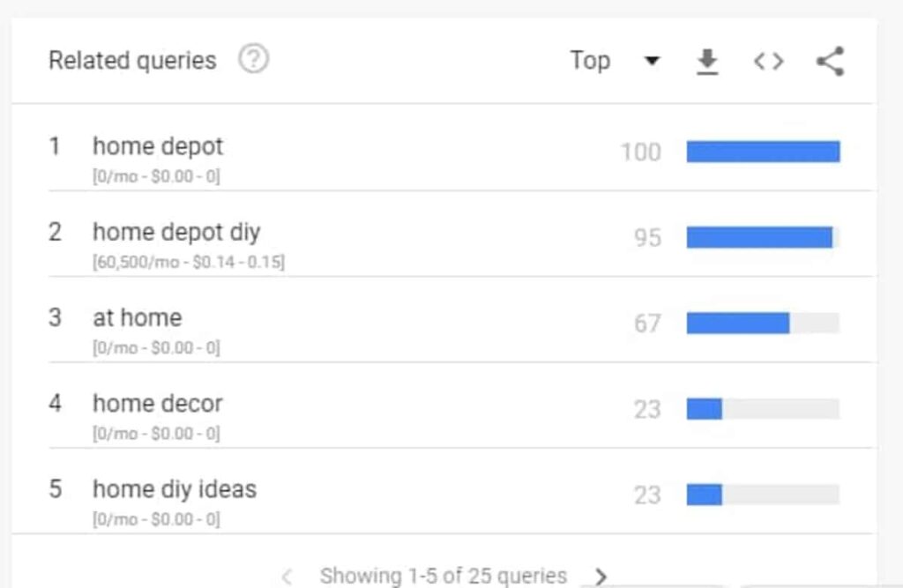Open the embed code icon
The width and height of the screenshot is (903, 588).
tap(768, 61)
